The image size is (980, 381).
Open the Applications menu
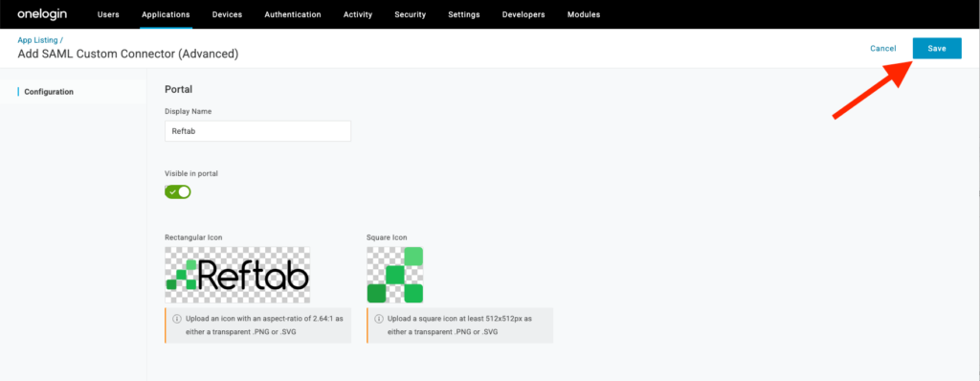point(166,14)
